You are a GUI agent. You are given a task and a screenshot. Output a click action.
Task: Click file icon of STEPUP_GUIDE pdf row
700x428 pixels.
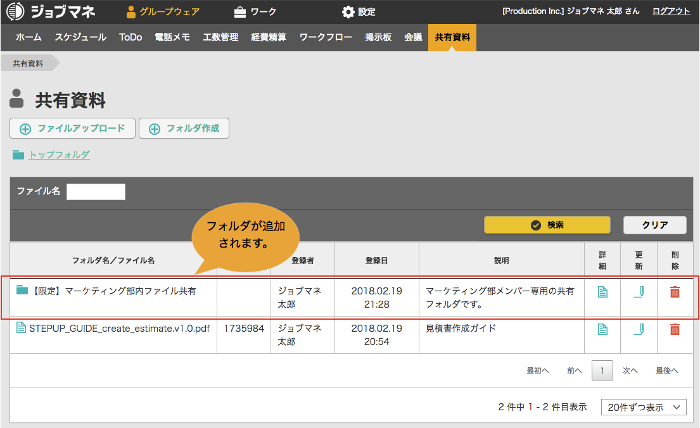click(x=21, y=328)
